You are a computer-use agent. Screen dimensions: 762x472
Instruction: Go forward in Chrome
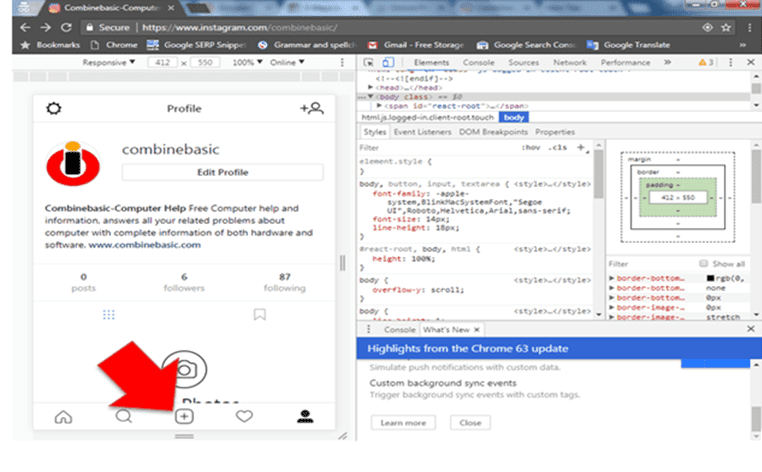pos(46,28)
